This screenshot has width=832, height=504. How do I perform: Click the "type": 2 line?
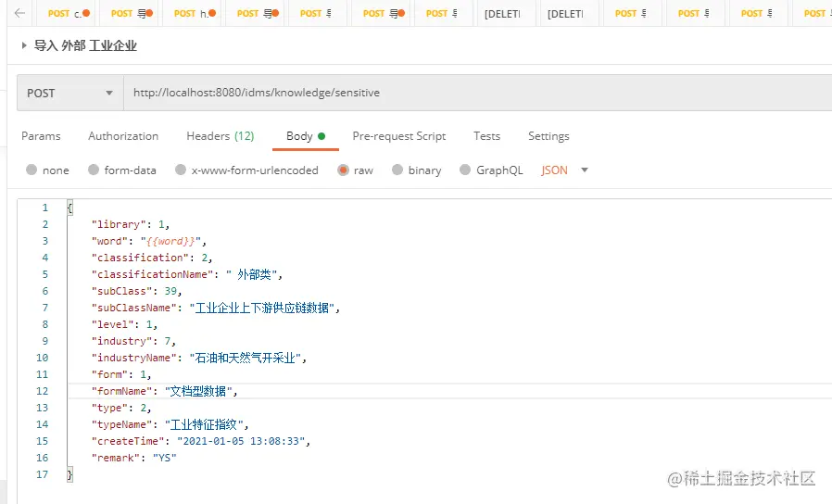(121, 408)
